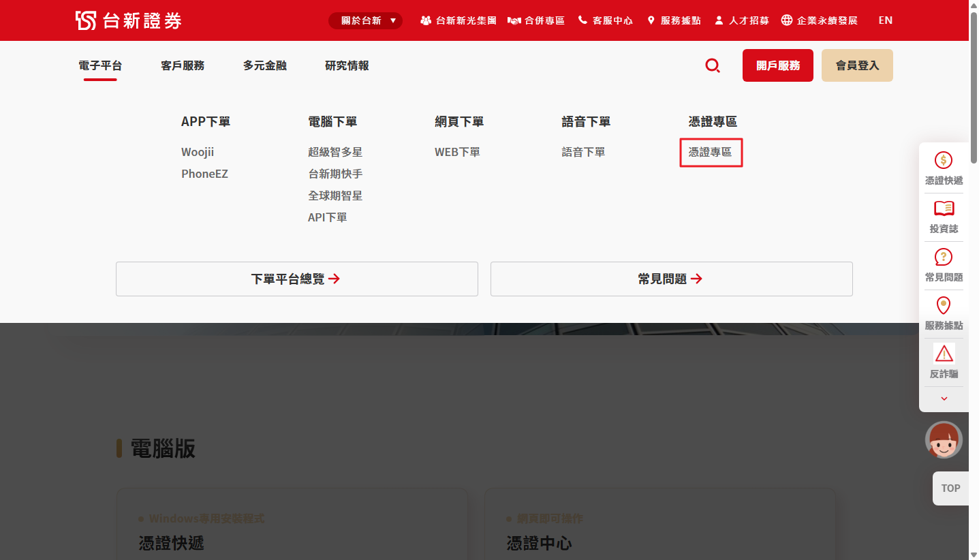Image resolution: width=979 pixels, height=560 pixels.
Task: Open the 研究情報 menu item
Action: coord(347,65)
